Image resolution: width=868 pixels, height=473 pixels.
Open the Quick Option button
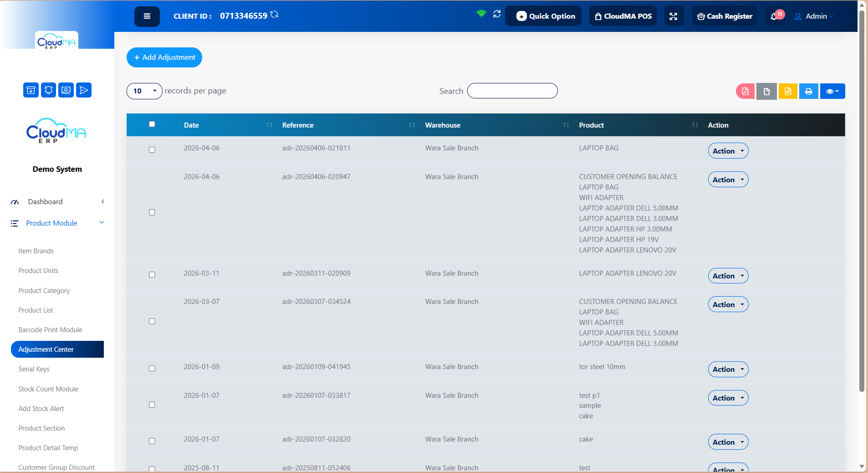(543, 16)
